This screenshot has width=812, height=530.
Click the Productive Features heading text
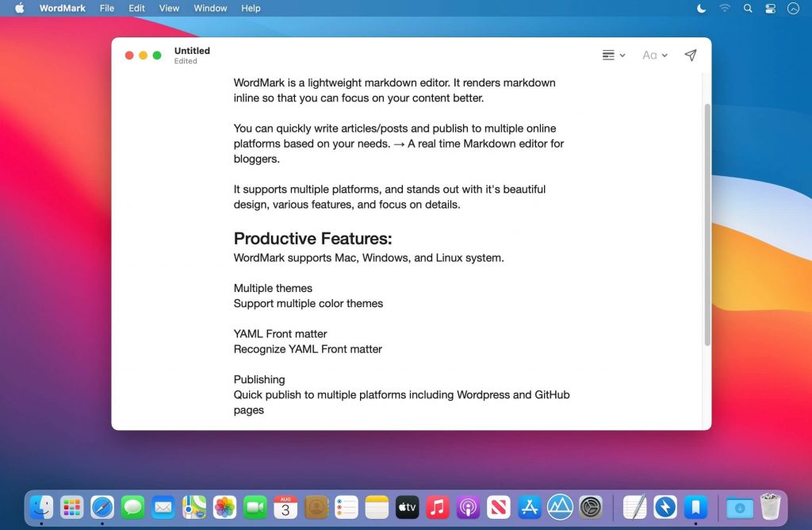tap(312, 239)
